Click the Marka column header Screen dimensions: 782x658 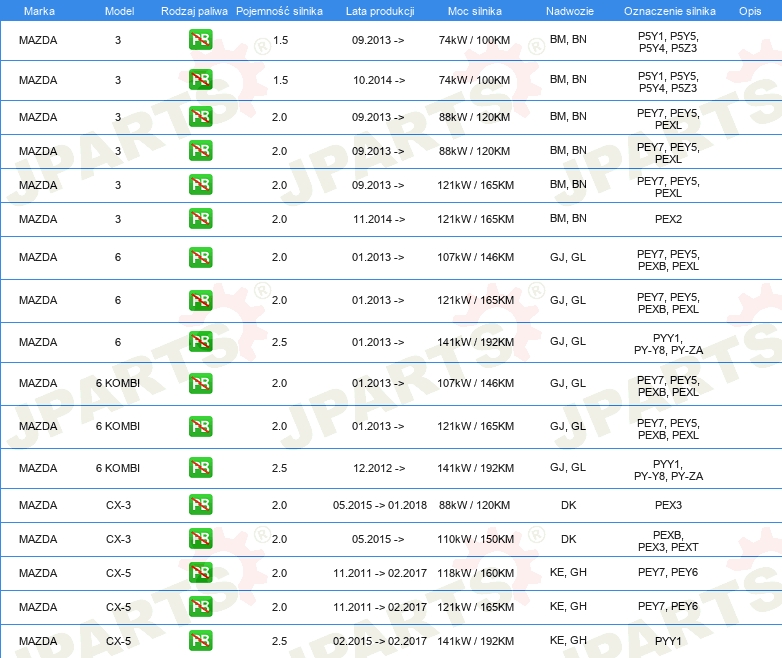click(x=38, y=9)
